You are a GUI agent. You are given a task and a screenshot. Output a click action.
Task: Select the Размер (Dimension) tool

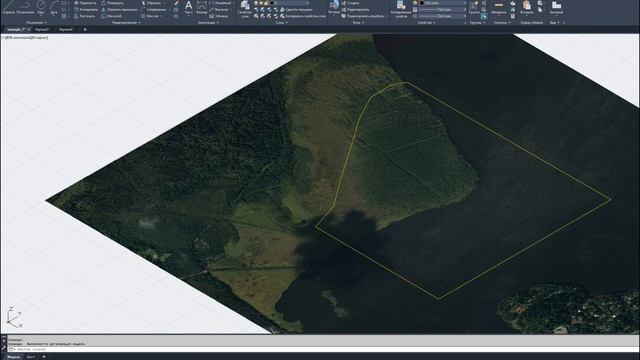[202, 7]
